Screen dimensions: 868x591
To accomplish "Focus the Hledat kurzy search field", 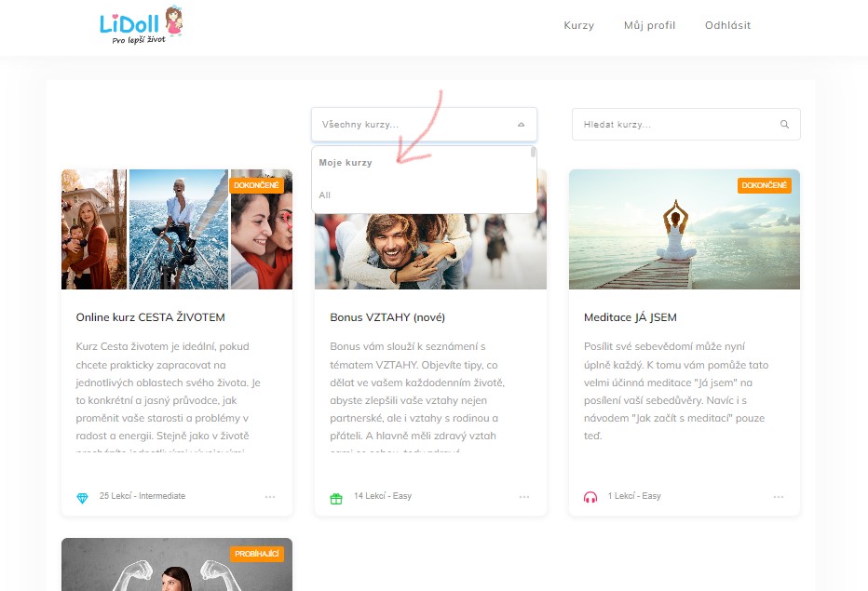I will [x=675, y=125].
